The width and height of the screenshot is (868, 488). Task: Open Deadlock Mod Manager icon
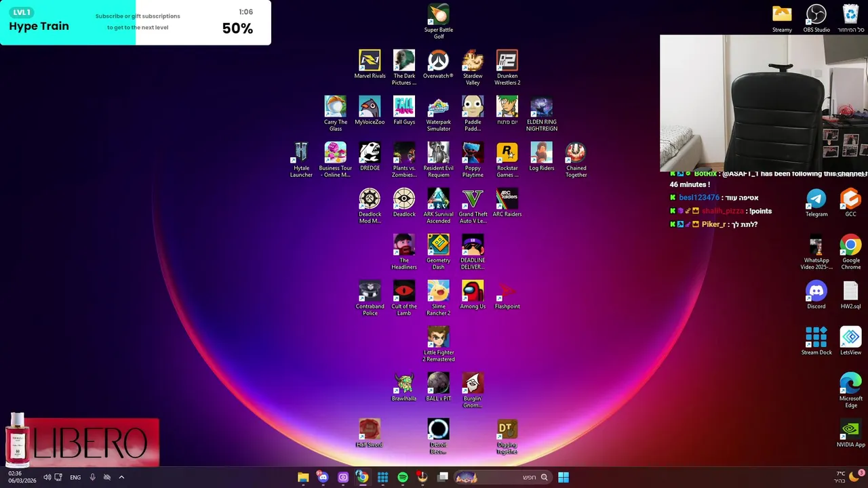point(370,205)
